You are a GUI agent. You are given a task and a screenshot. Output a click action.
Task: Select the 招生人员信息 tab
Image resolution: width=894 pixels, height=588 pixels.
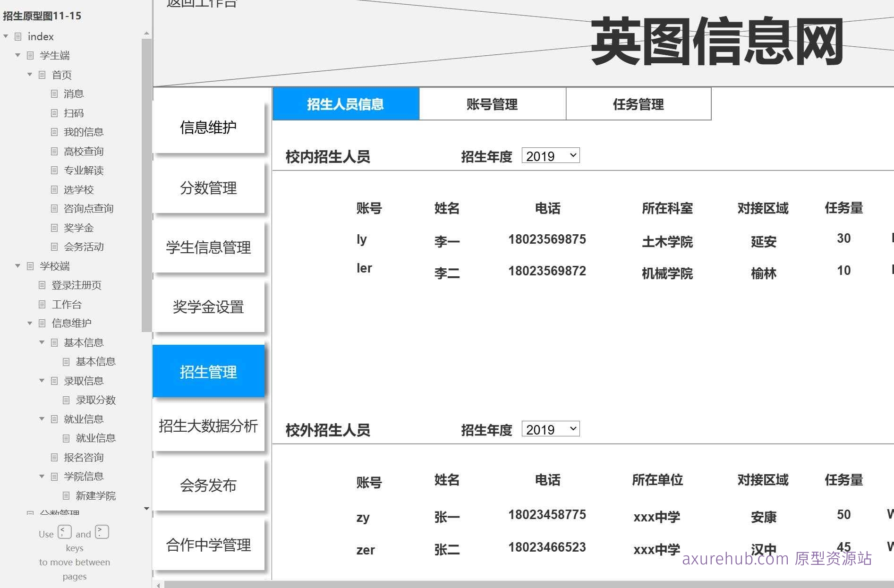(x=346, y=104)
